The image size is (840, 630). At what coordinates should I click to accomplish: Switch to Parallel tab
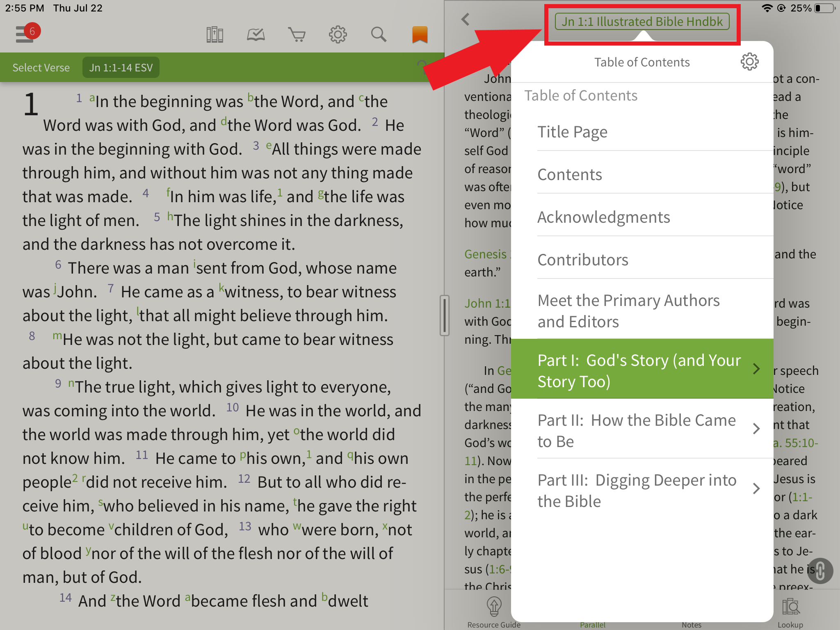click(593, 625)
